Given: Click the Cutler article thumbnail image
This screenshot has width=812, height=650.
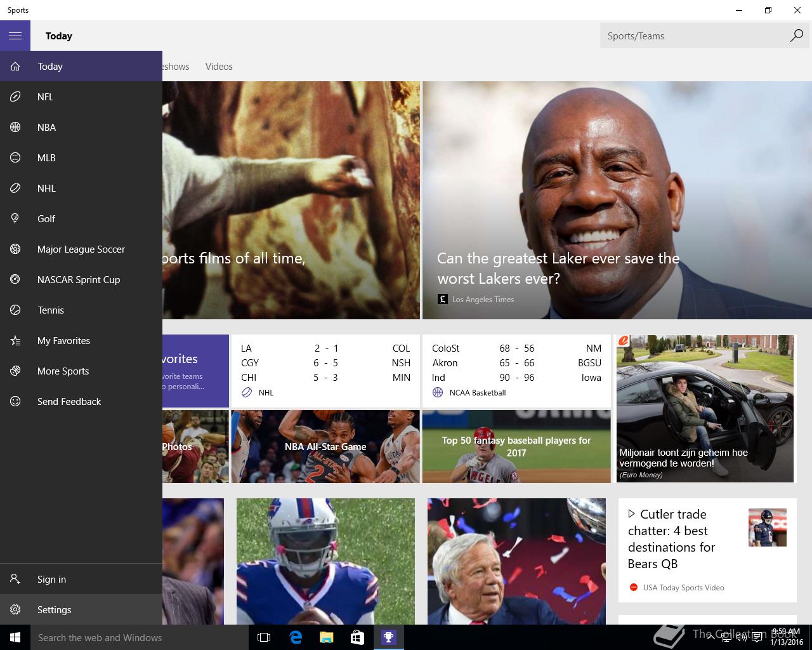Looking at the screenshot, I should point(767,527).
